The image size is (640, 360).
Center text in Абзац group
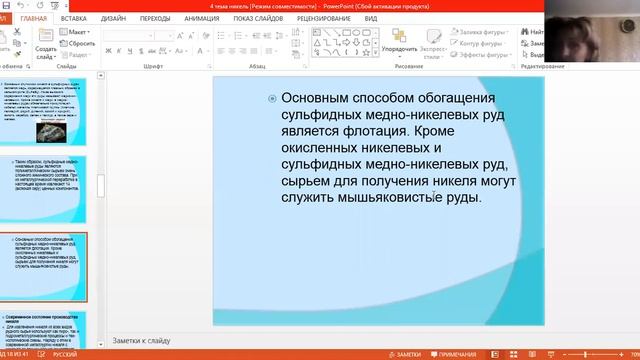tap(232, 51)
